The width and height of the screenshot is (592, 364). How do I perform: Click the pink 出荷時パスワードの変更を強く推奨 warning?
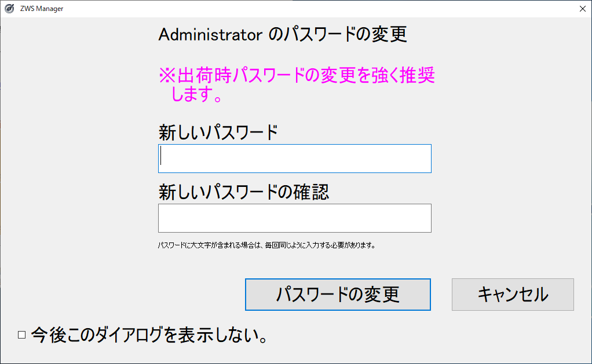297,76
